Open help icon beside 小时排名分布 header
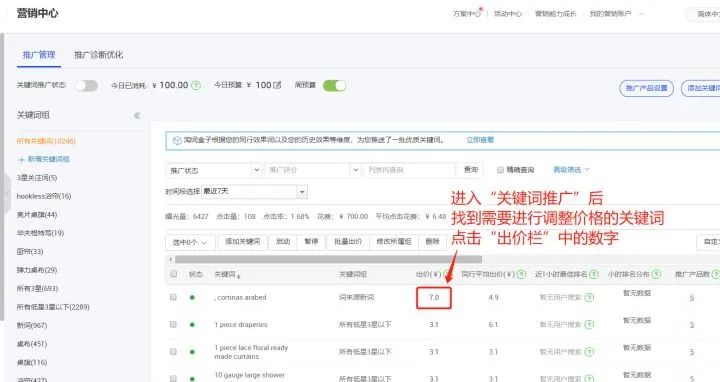 [656, 274]
